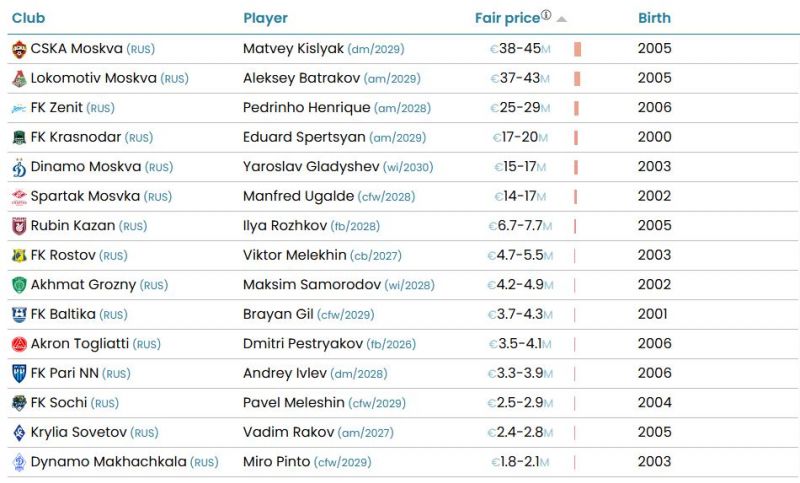Click the Player column header
The image size is (800, 483).
pyautogui.click(x=265, y=18)
